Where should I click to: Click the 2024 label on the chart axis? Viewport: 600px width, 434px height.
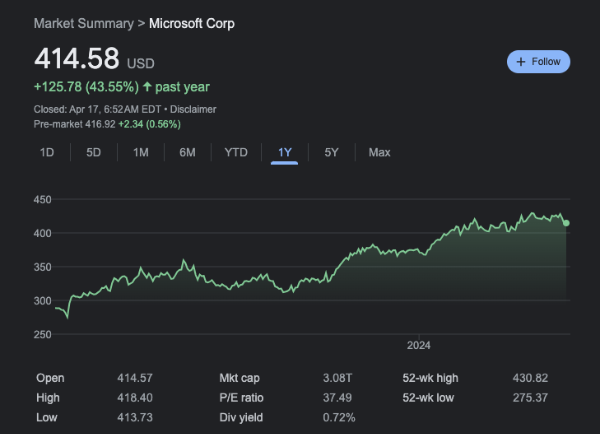tap(419, 346)
